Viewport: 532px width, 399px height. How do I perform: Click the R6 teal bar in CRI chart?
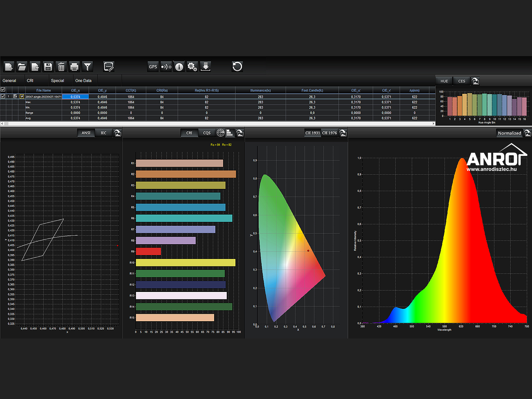(184, 218)
